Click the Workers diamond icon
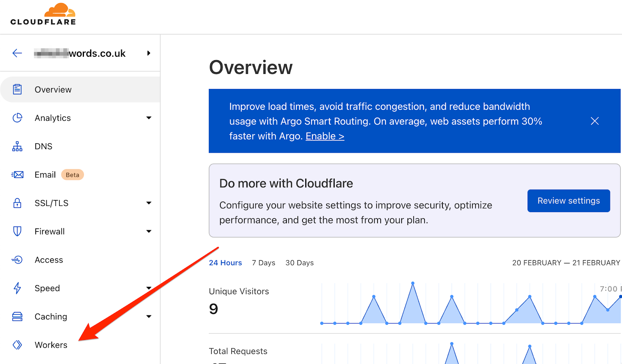This screenshot has width=622, height=364. pyautogui.click(x=17, y=345)
